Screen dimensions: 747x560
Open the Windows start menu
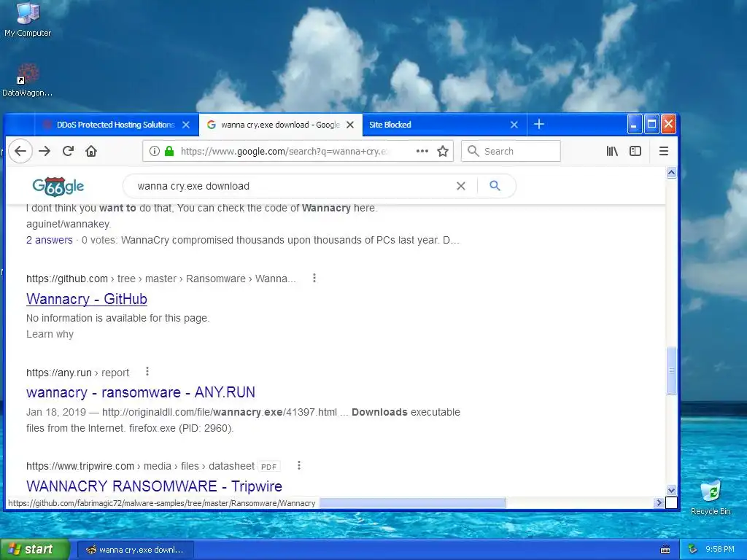(35, 550)
